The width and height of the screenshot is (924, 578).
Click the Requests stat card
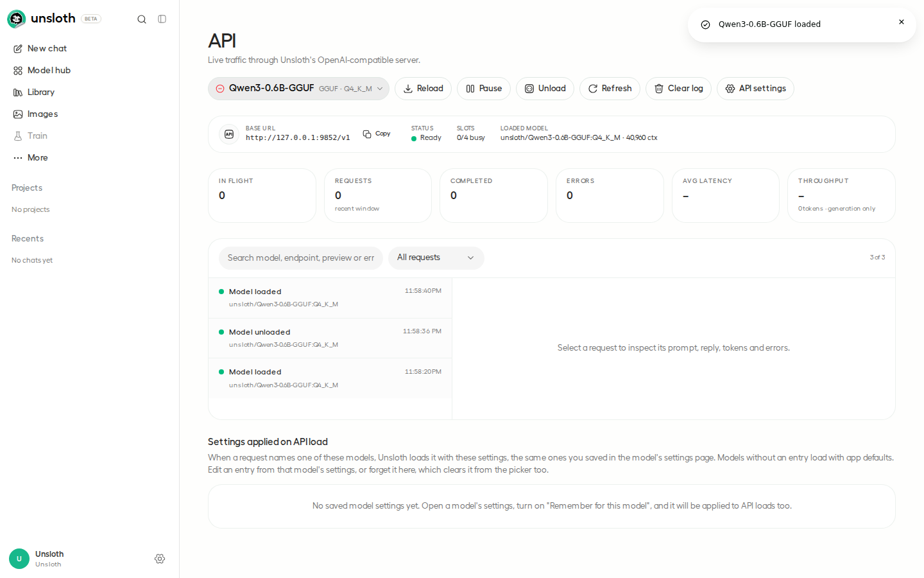378,196
